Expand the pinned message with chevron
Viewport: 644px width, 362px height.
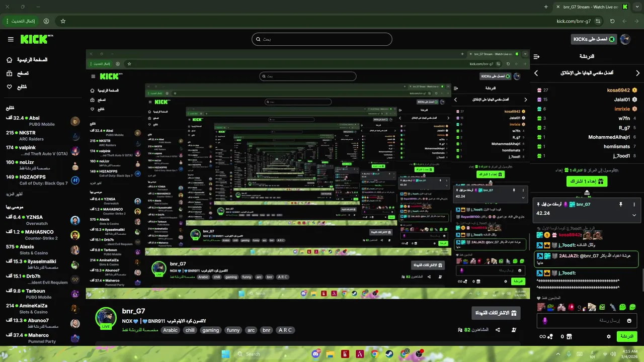[x=634, y=215]
